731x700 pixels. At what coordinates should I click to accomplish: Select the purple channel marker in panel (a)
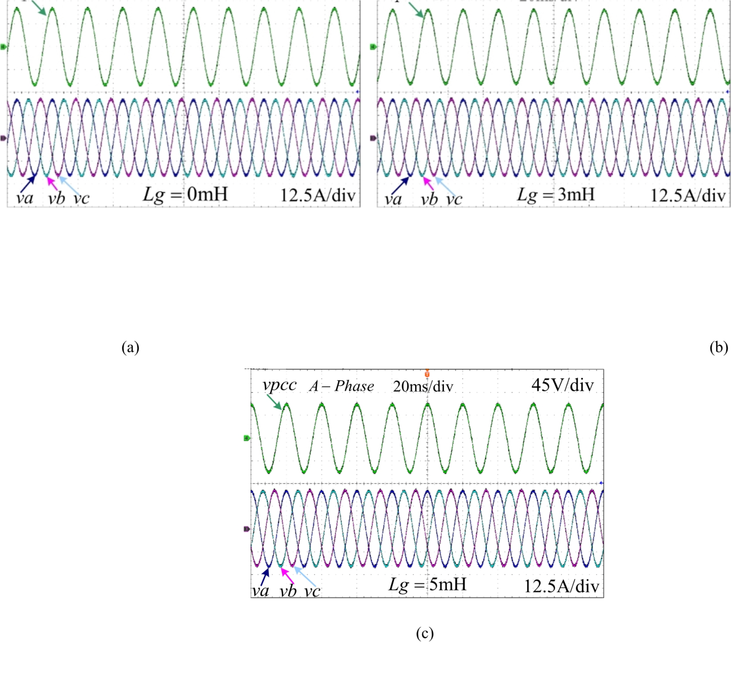click(x=3, y=138)
